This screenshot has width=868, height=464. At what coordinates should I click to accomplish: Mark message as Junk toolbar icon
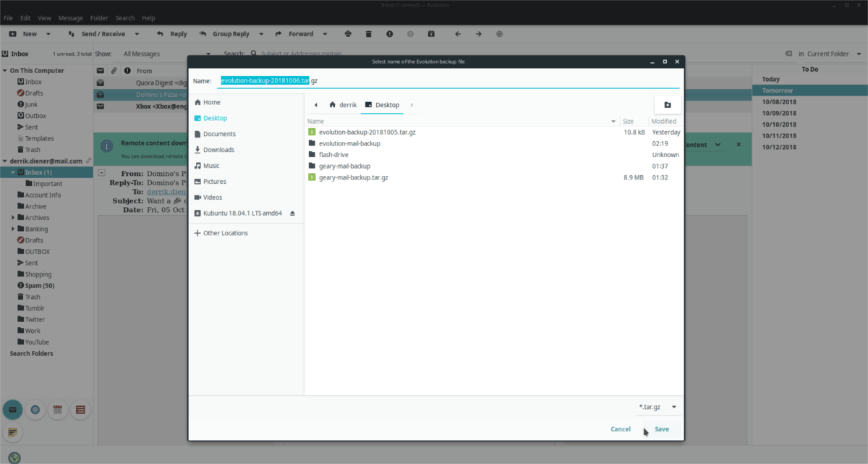pyautogui.click(x=389, y=34)
